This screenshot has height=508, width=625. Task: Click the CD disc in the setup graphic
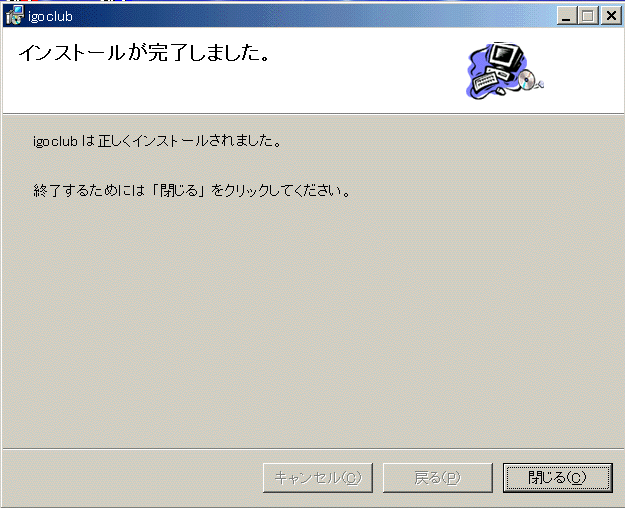point(527,79)
